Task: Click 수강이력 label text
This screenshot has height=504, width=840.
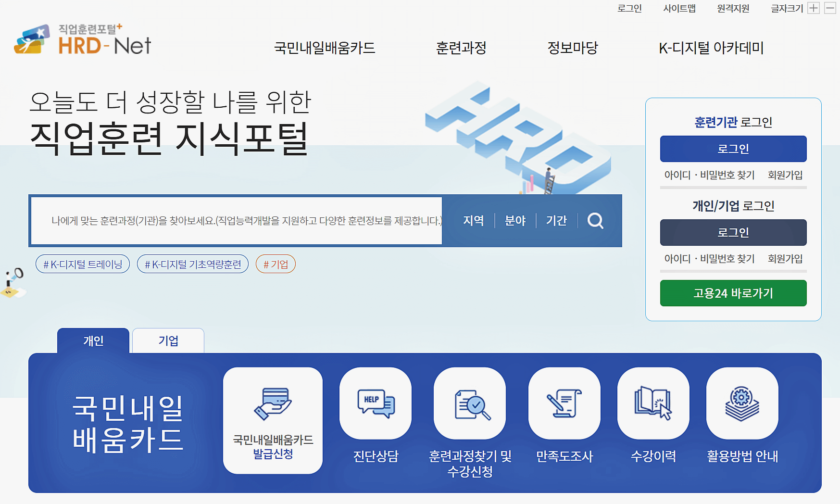Action: 653,456
